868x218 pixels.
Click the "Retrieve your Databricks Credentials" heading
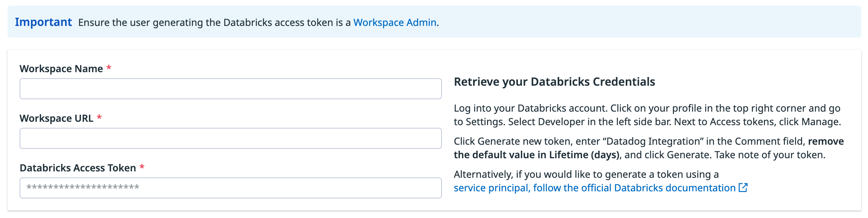555,81
